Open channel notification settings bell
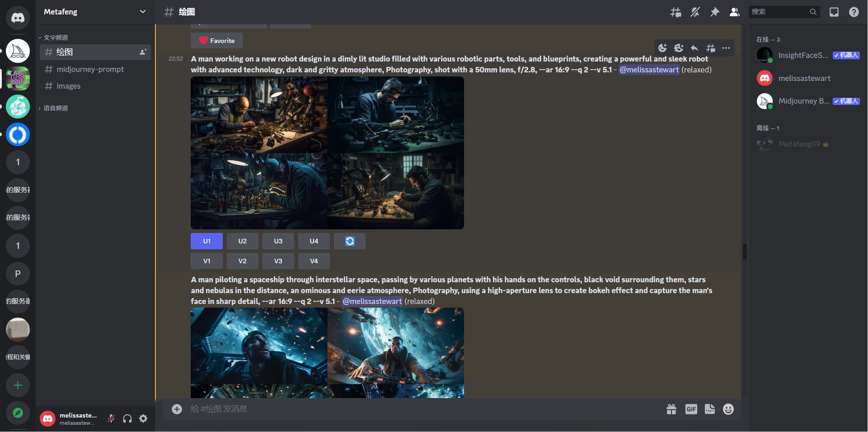This screenshot has height=432, width=868. (695, 12)
